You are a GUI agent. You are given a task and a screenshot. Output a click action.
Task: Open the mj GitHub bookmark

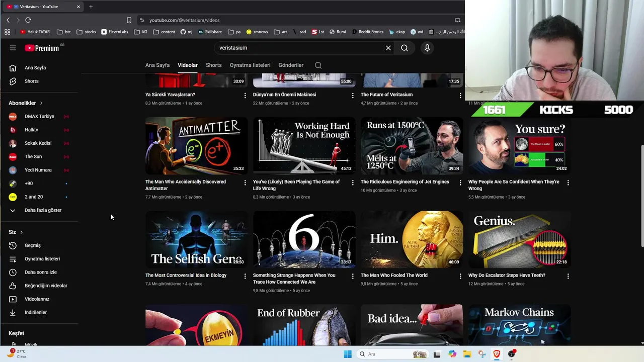pyautogui.click(x=186, y=32)
